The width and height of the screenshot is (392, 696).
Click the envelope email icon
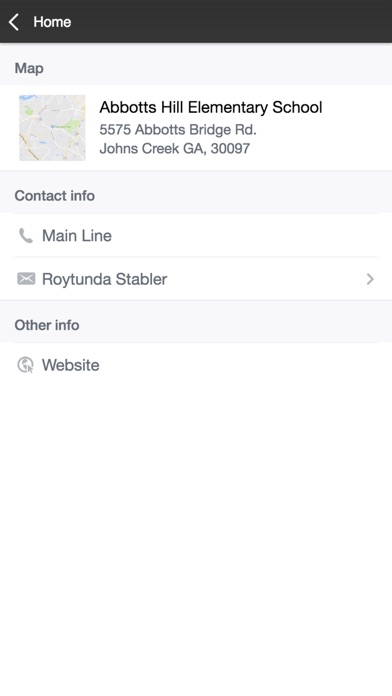point(26,279)
